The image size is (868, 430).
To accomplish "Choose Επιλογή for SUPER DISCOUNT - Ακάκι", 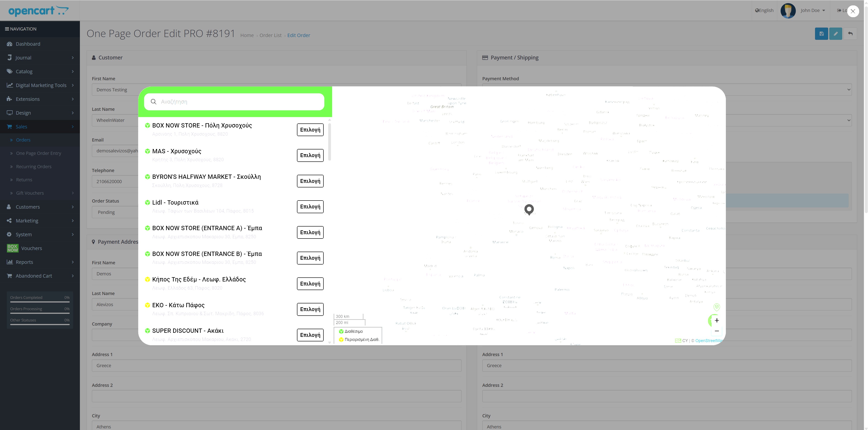I will point(310,335).
